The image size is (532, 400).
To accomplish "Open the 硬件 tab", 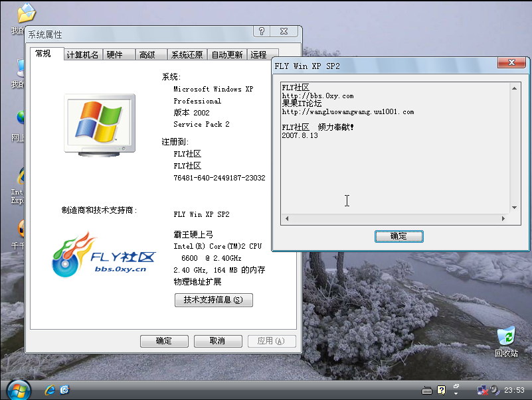I will coord(119,54).
